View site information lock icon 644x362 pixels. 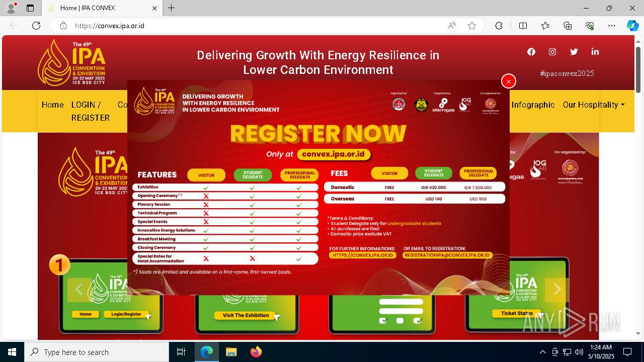point(63,26)
